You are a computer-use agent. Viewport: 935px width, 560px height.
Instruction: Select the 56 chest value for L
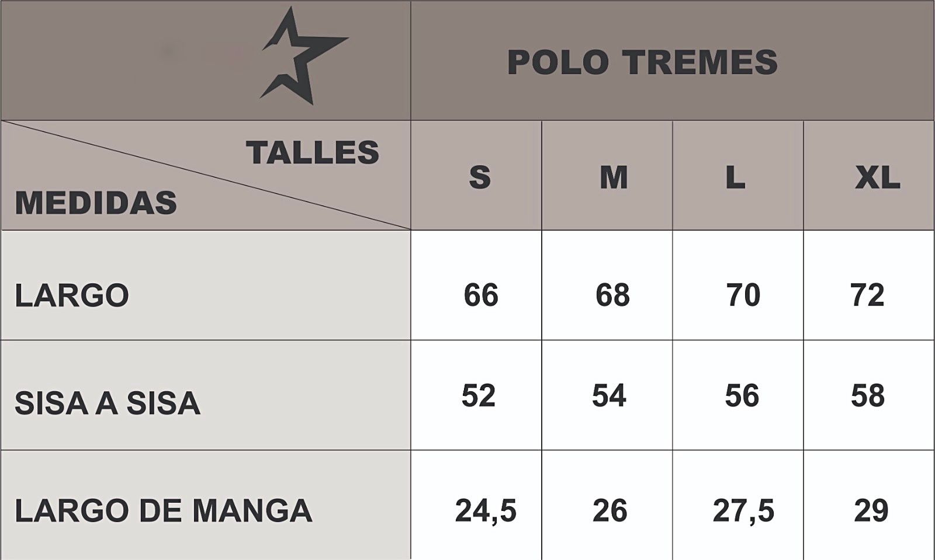(x=742, y=395)
